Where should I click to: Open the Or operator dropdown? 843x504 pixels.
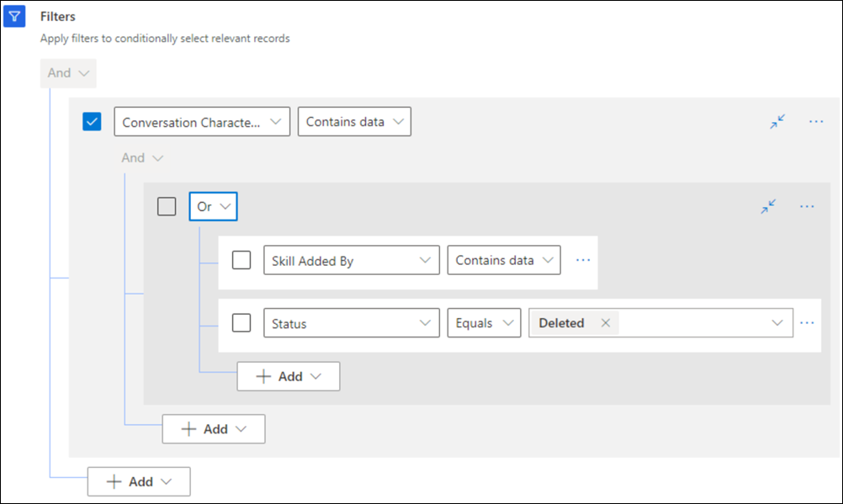213,206
